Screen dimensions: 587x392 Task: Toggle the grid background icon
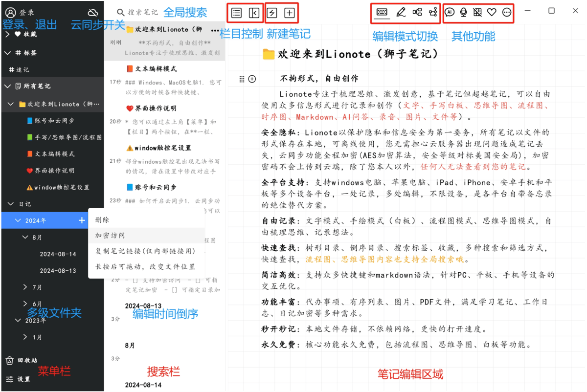(x=478, y=13)
